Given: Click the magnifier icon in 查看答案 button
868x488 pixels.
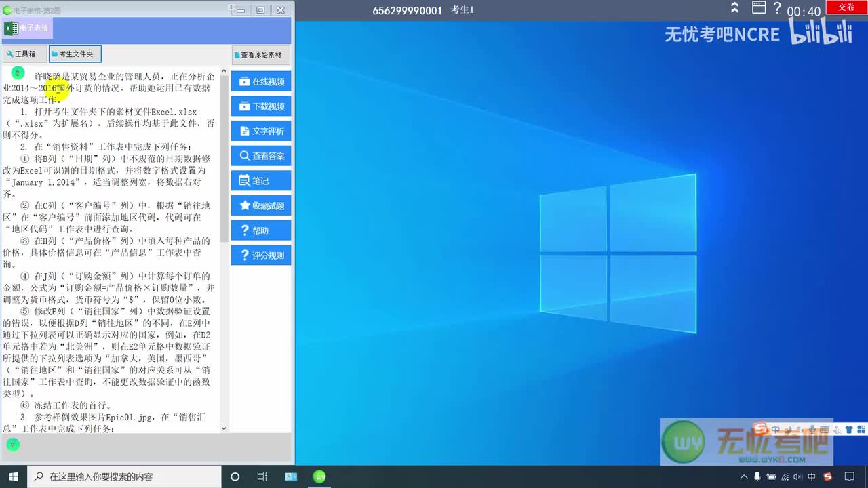Looking at the screenshot, I should [x=244, y=156].
